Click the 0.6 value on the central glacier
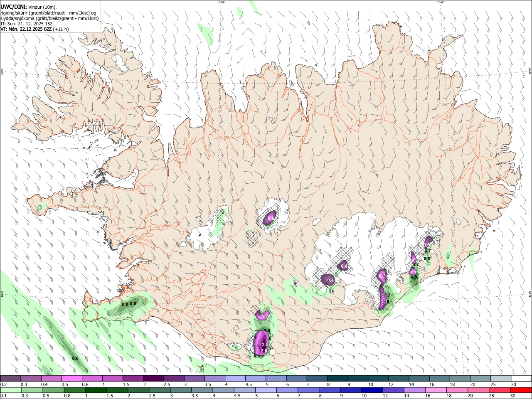 pos(271,218)
